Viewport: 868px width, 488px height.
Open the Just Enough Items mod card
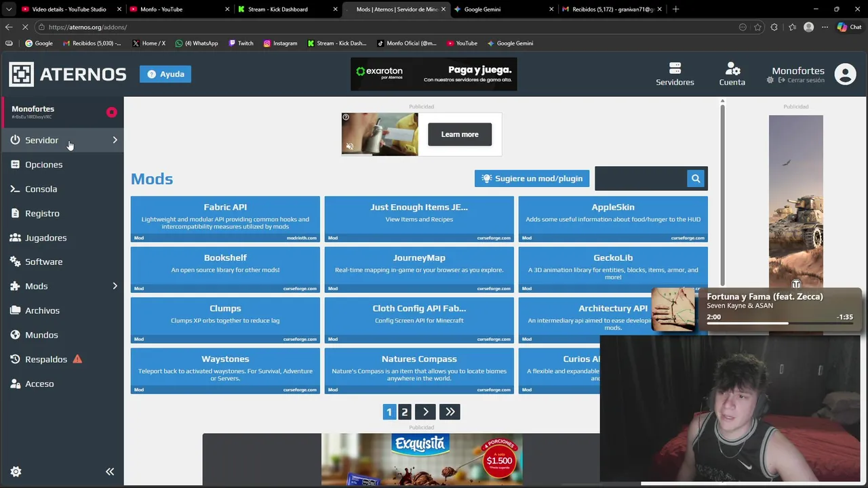pos(419,219)
